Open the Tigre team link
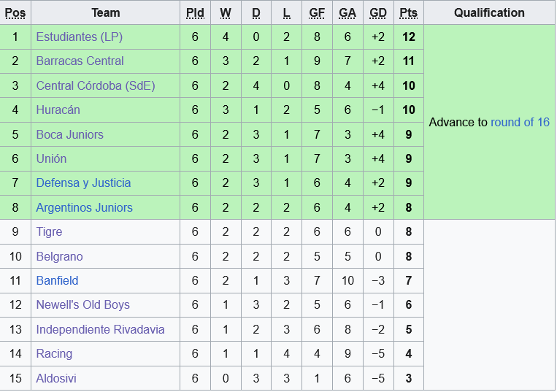Viewport: 557px width, 392px height. click(x=49, y=232)
